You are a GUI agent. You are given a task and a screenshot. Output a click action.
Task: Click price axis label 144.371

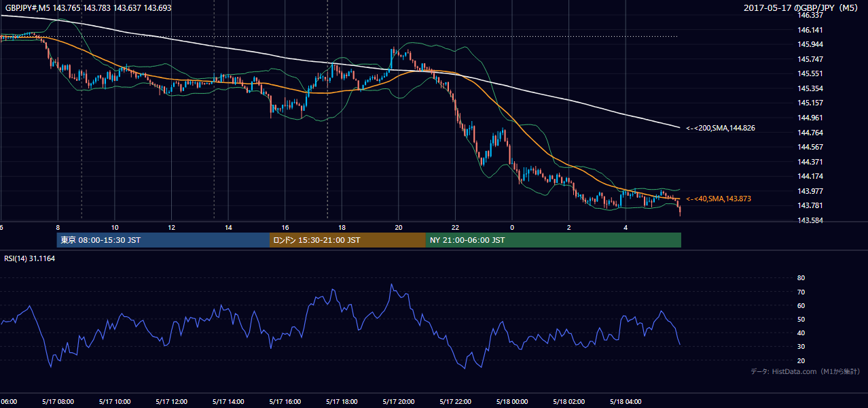point(810,162)
